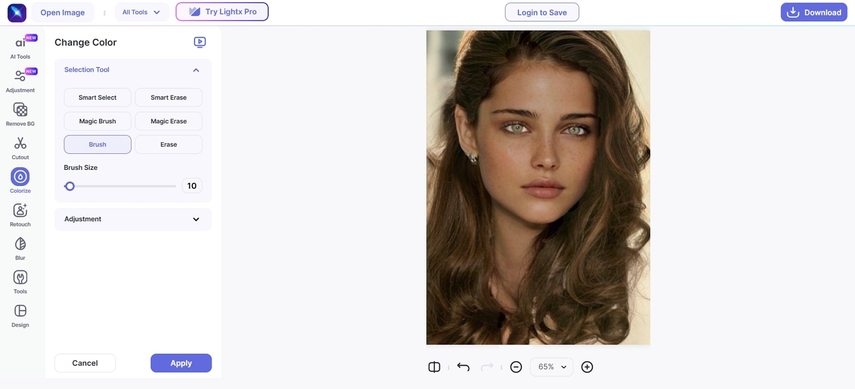Image resolution: width=855 pixels, height=389 pixels.
Task: Choose the Magic Erase selection mode
Action: coord(168,121)
